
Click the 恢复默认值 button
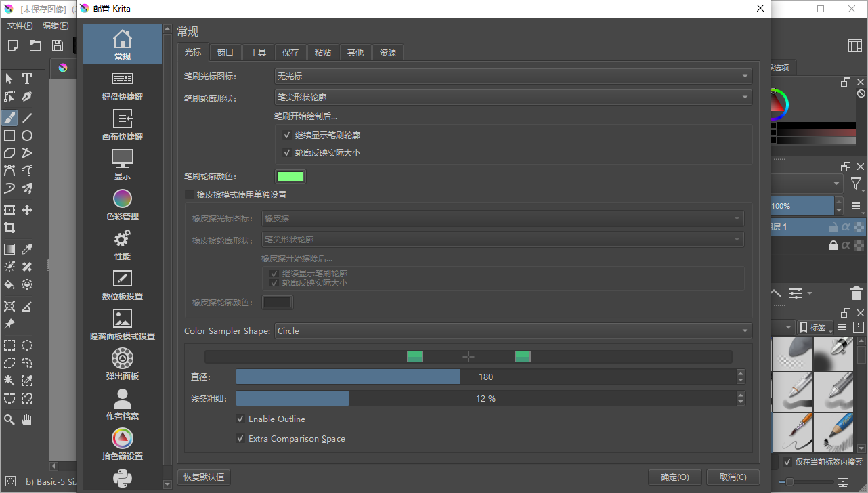click(x=204, y=477)
